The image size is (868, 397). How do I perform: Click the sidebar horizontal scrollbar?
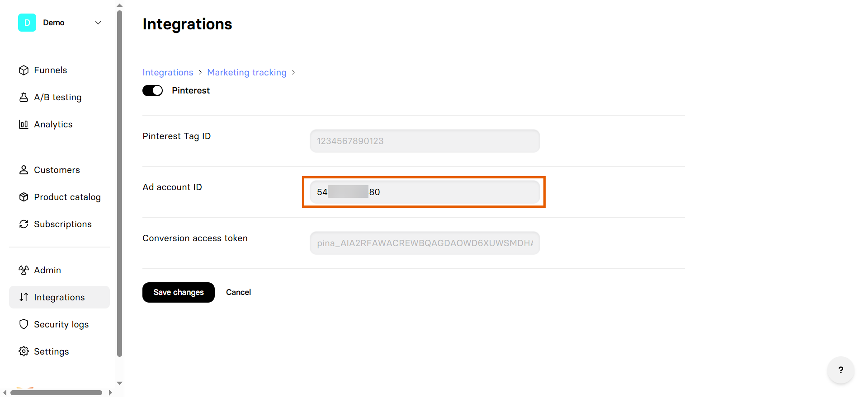click(56, 392)
